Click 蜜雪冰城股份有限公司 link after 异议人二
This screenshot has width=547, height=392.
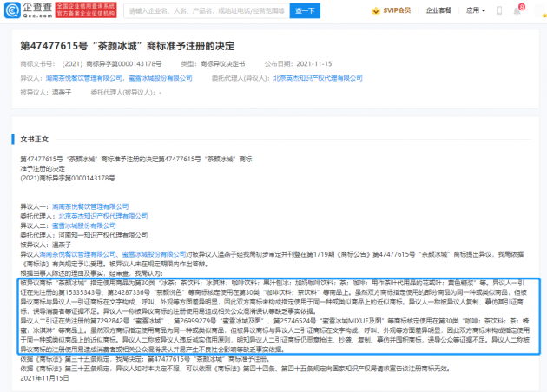click(84, 225)
